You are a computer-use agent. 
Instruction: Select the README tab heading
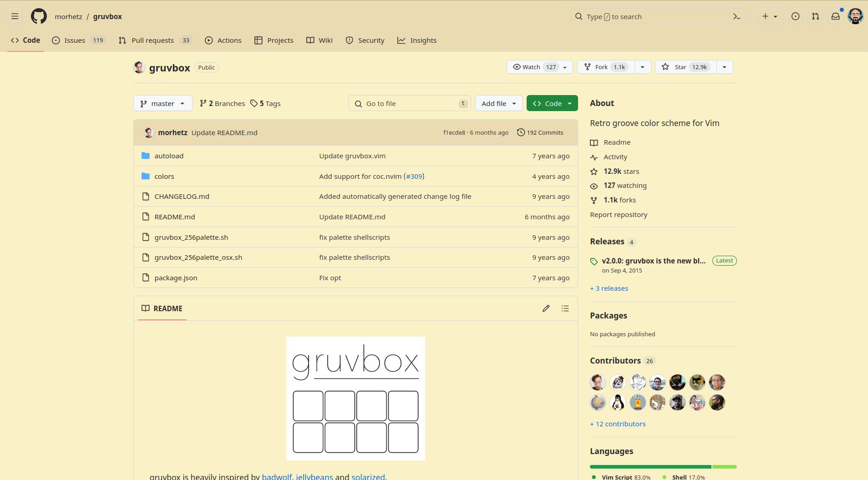pyautogui.click(x=162, y=308)
